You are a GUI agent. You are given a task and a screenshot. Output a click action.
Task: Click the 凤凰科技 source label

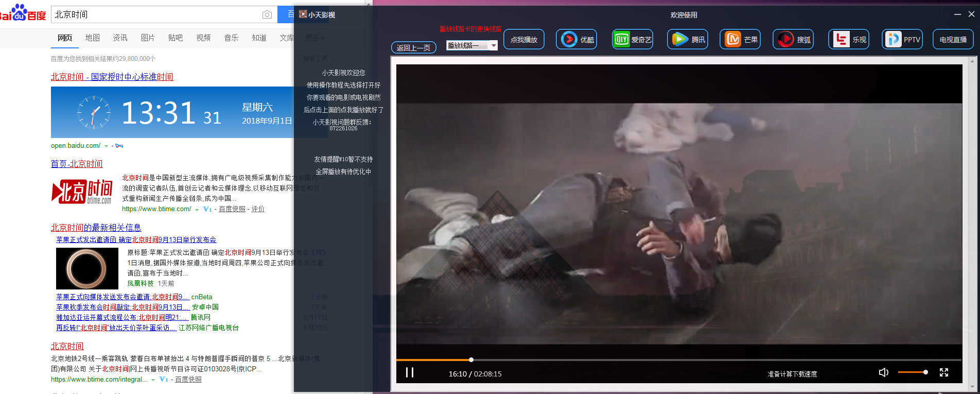tap(141, 284)
